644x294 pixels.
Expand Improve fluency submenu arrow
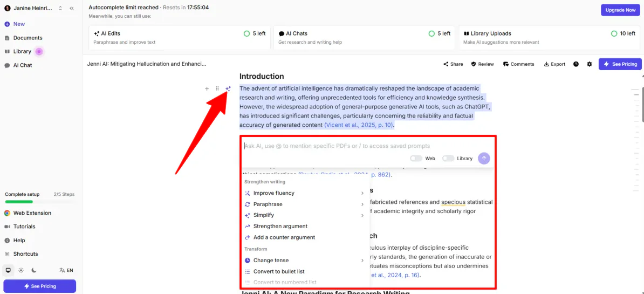click(x=362, y=193)
